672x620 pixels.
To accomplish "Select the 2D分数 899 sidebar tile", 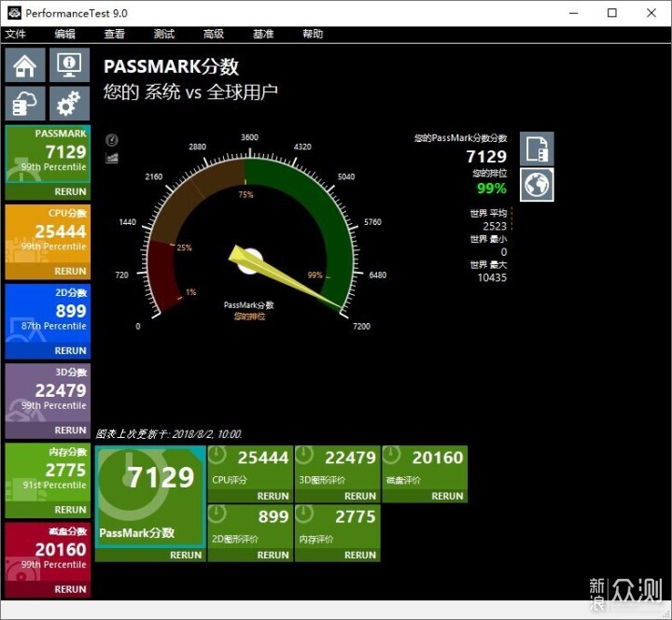I will 48,314.
